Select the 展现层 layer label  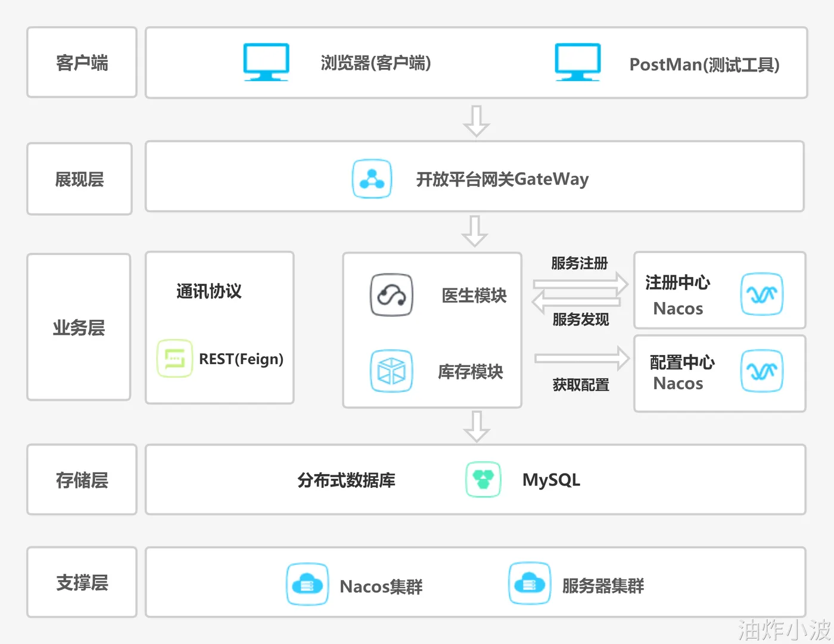tap(79, 179)
